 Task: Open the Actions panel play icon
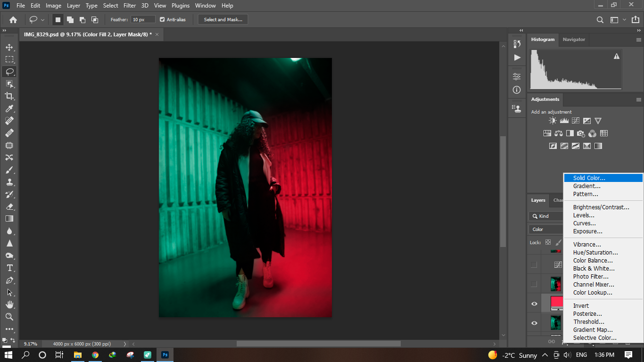pos(517,58)
